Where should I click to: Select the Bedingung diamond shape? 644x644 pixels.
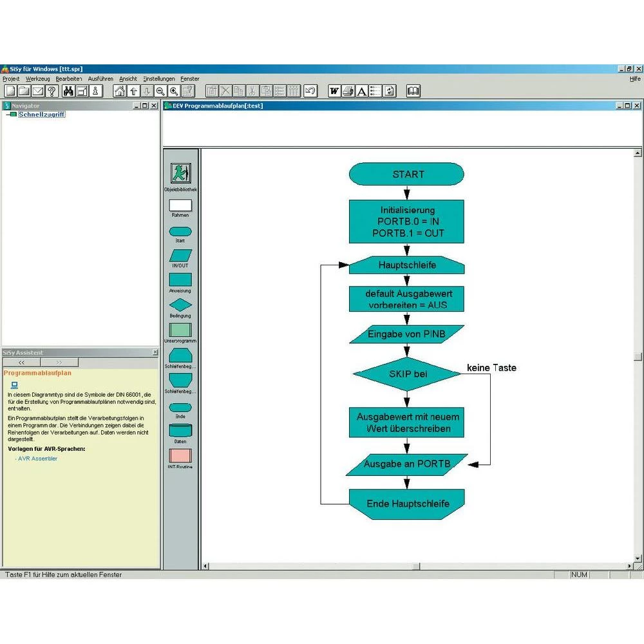pyautogui.click(x=180, y=305)
